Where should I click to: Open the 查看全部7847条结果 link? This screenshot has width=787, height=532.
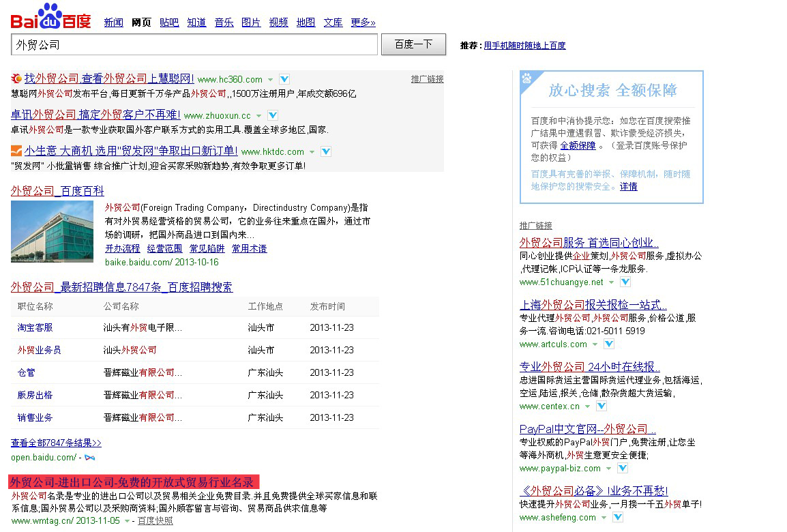56,443
